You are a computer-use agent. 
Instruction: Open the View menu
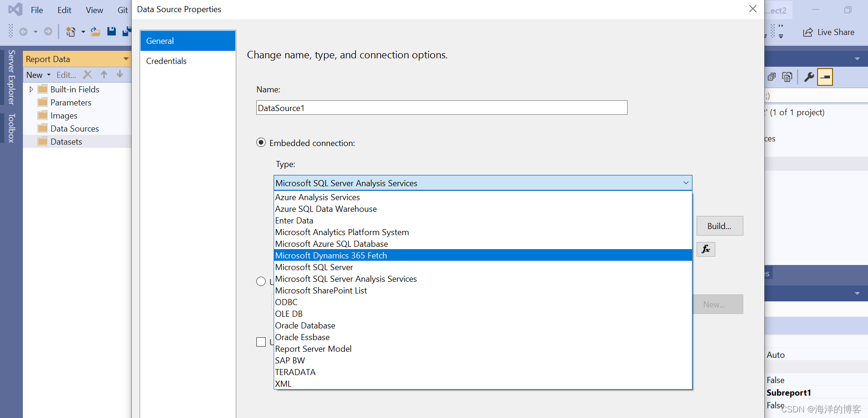[94, 10]
